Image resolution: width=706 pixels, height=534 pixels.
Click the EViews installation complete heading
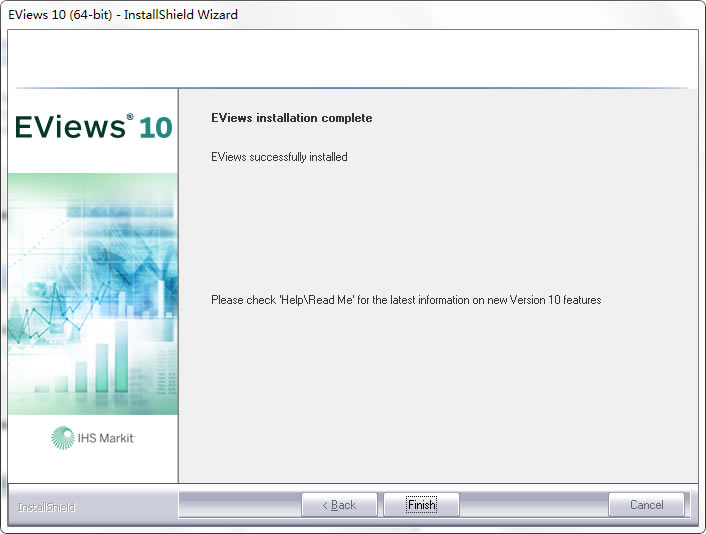292,118
